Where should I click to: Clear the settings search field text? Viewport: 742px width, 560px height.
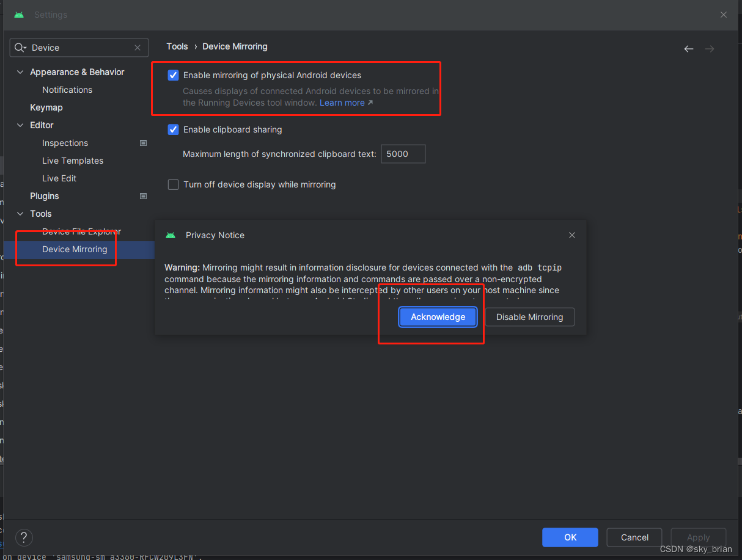pos(138,48)
